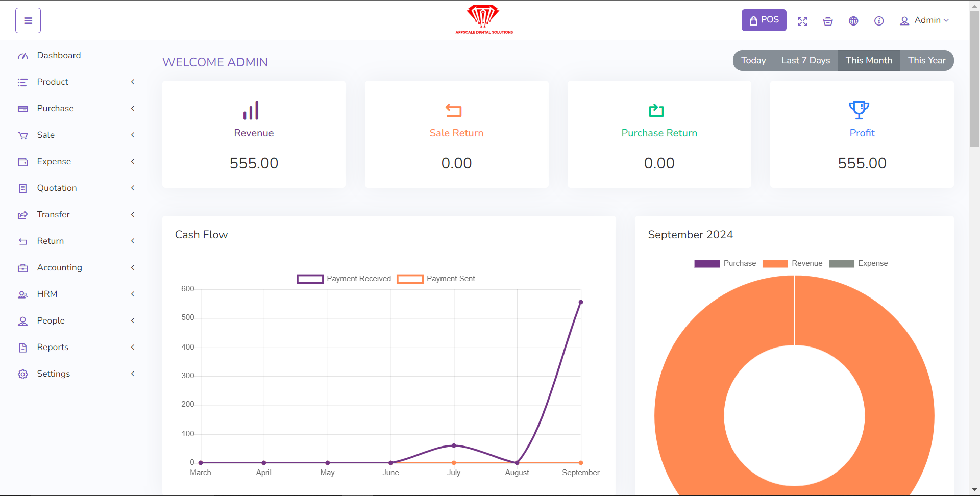Show This Year statistics
980x496 pixels.
tap(927, 60)
